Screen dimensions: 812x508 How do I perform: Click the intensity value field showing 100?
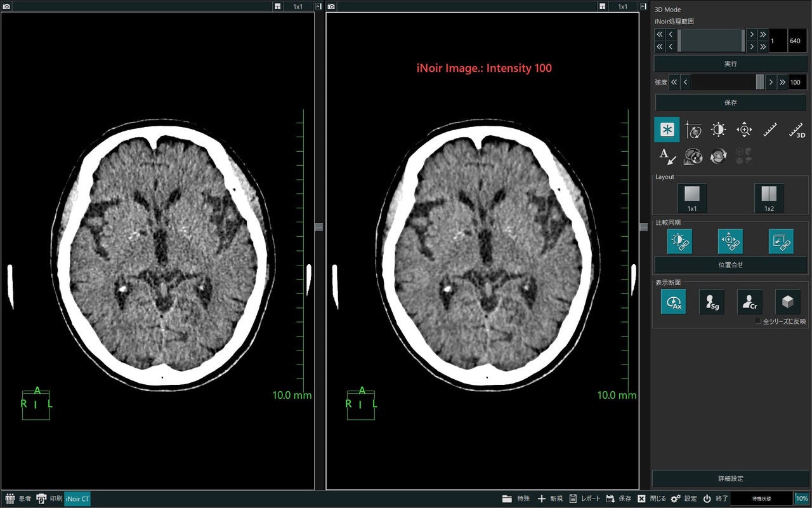(797, 83)
